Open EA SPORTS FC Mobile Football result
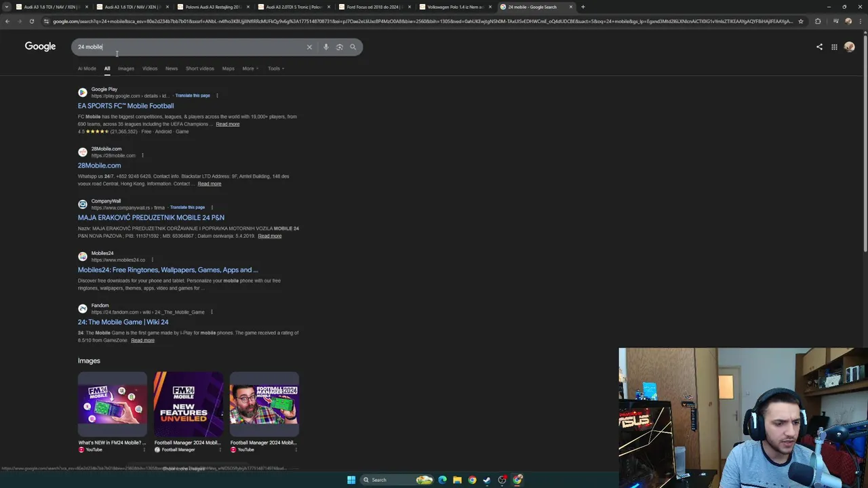This screenshot has width=868, height=488. tap(125, 106)
